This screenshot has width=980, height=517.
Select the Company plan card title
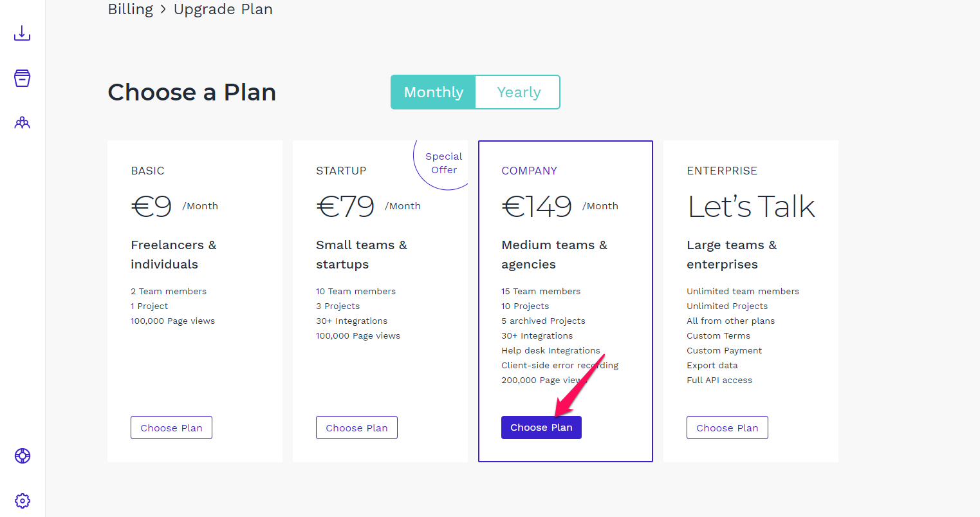[x=529, y=171]
